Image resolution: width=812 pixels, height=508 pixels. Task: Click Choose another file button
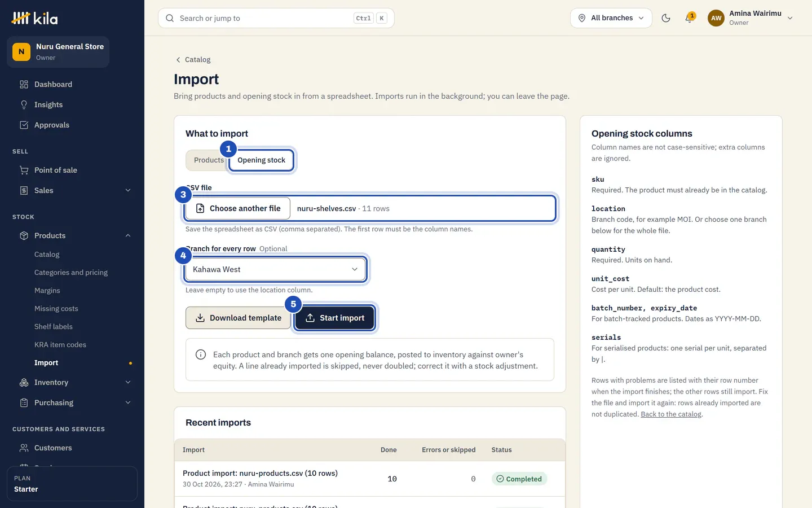coord(238,208)
